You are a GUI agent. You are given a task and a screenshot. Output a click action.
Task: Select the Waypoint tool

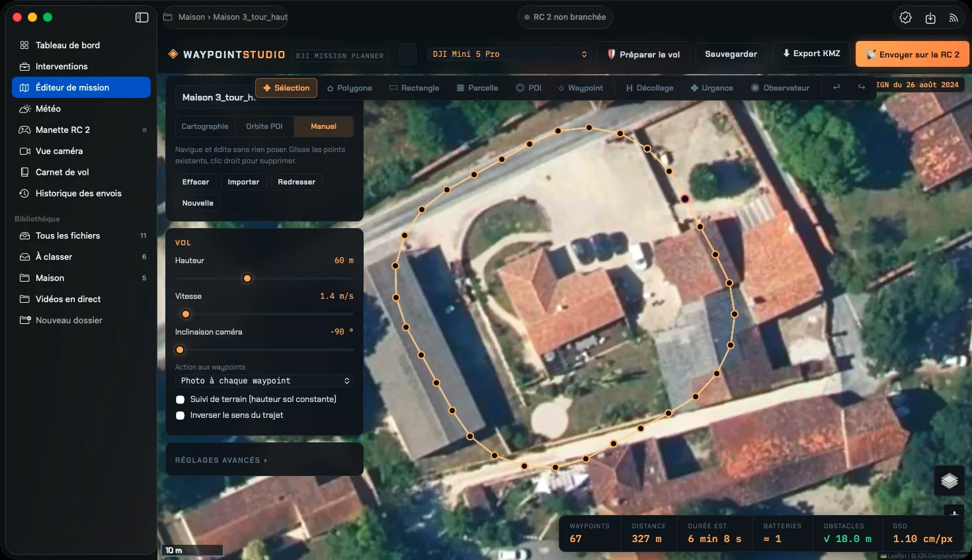pyautogui.click(x=581, y=88)
